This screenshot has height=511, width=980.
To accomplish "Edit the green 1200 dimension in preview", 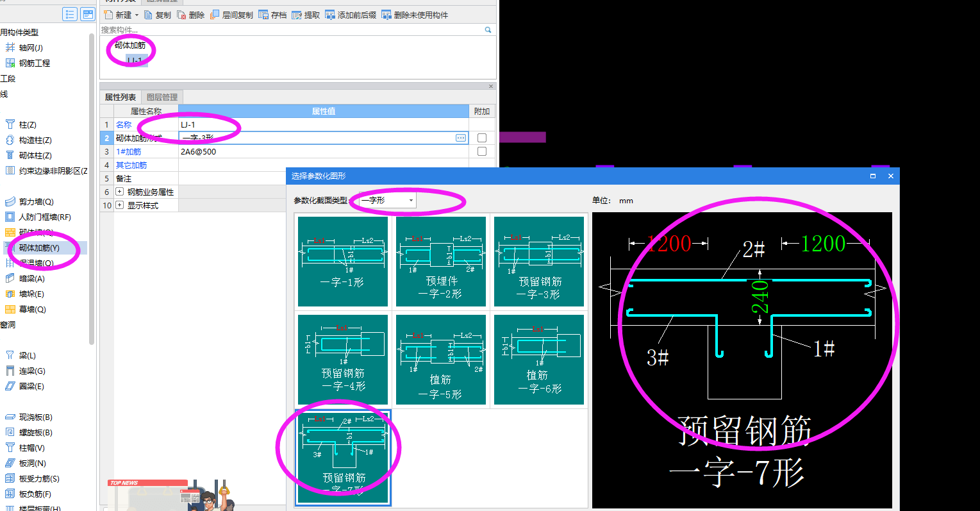I will click(x=823, y=244).
